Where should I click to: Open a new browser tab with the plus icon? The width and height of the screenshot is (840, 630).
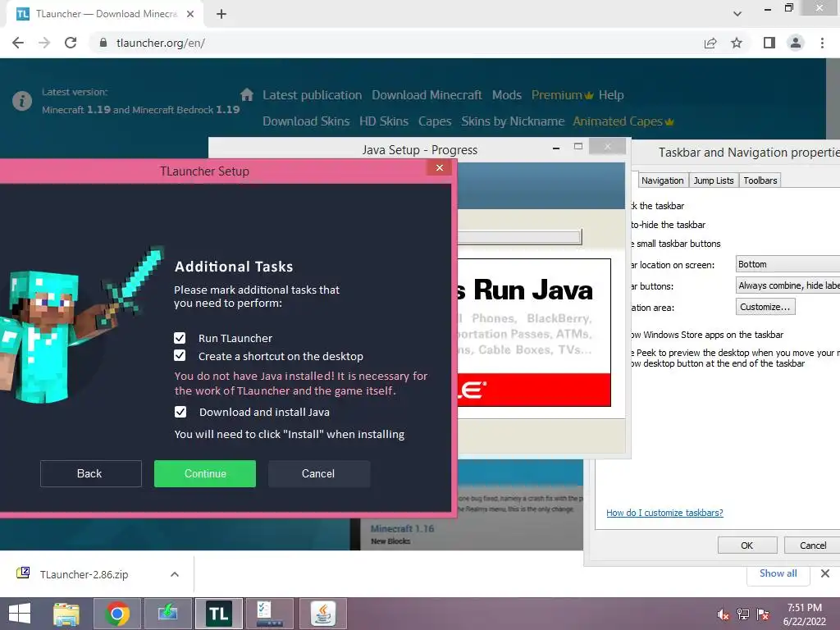[221, 14]
